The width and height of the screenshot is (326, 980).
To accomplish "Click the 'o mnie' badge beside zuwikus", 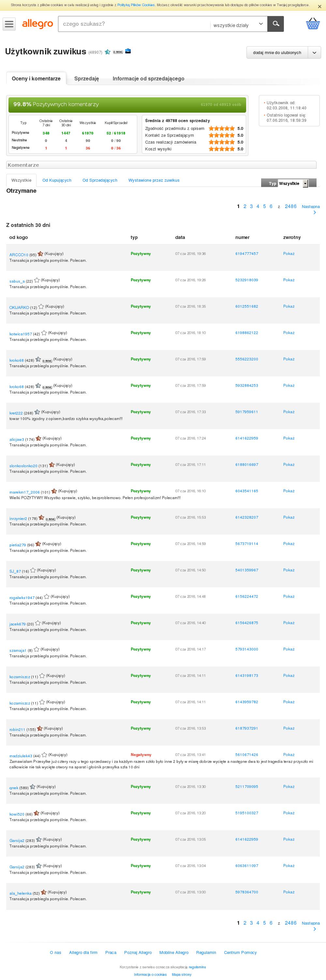I will click(x=118, y=52).
